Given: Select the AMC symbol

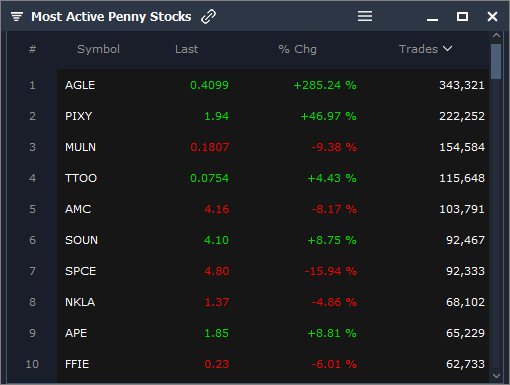Looking at the screenshot, I should [x=78, y=209].
